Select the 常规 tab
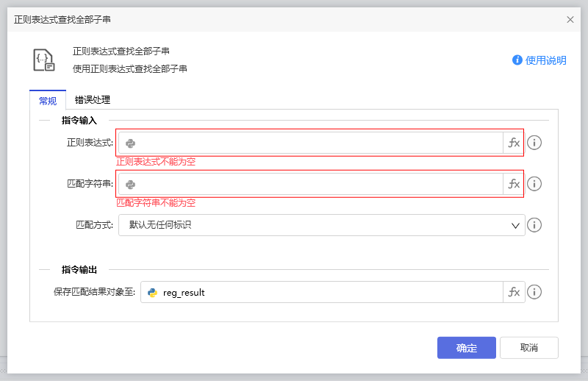This screenshot has width=588, height=381. [47, 101]
